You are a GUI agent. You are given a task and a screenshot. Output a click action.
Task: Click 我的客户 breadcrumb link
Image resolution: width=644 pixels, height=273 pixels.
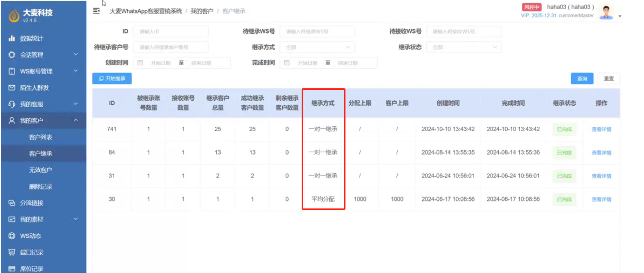point(202,11)
